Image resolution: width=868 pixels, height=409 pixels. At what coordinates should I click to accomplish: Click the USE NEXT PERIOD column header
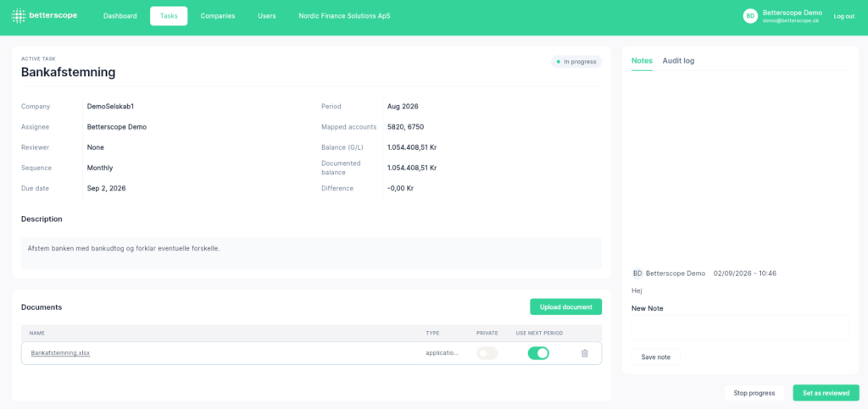tap(539, 334)
